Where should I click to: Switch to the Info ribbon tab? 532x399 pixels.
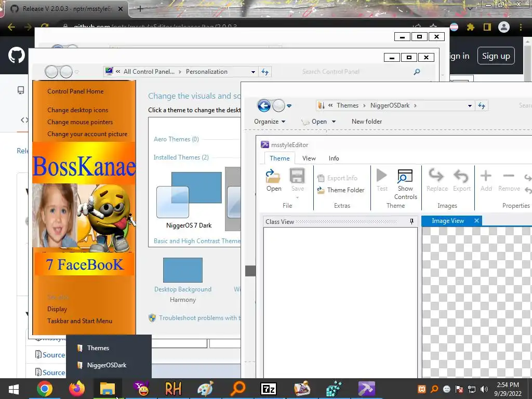tap(334, 158)
